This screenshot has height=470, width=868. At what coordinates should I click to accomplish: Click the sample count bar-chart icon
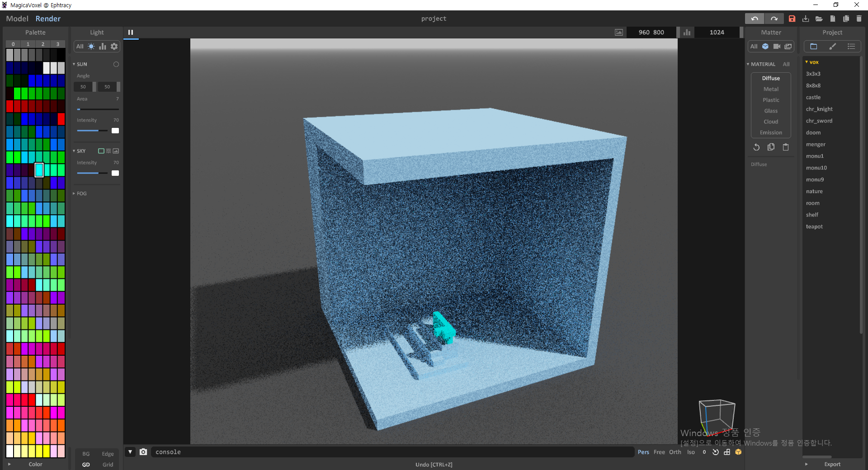687,32
